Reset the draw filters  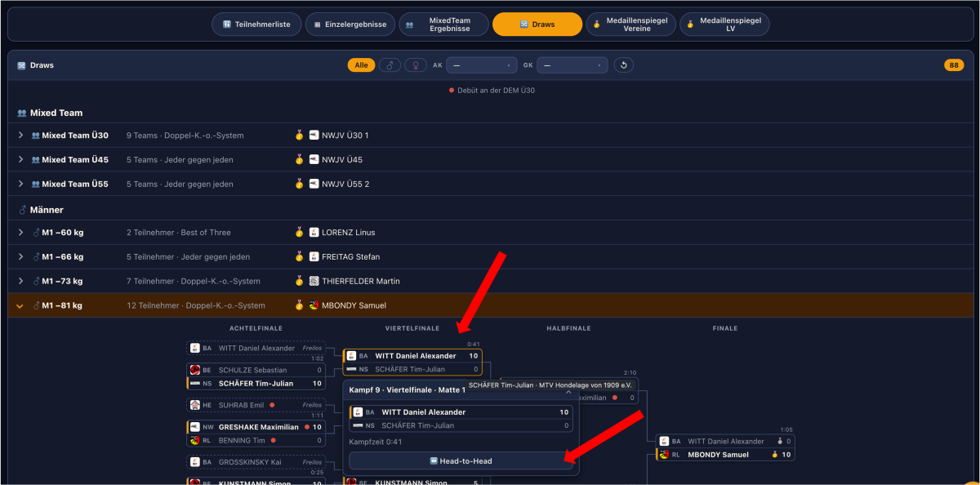pos(624,65)
